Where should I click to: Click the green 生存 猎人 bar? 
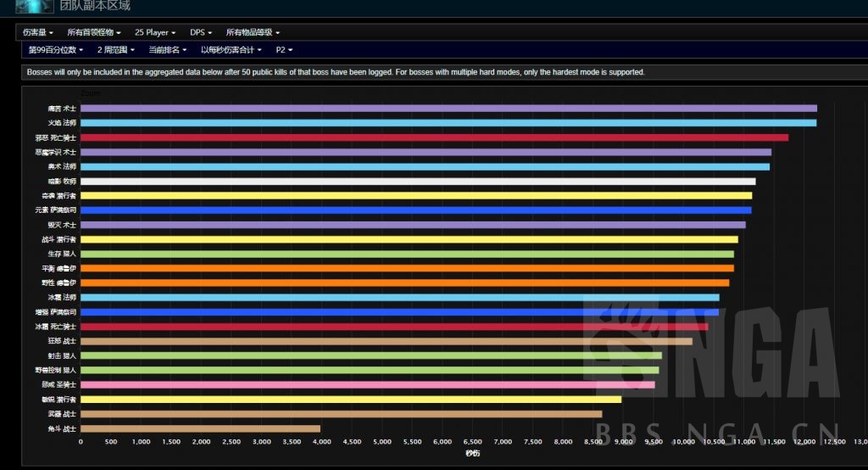coord(407,254)
